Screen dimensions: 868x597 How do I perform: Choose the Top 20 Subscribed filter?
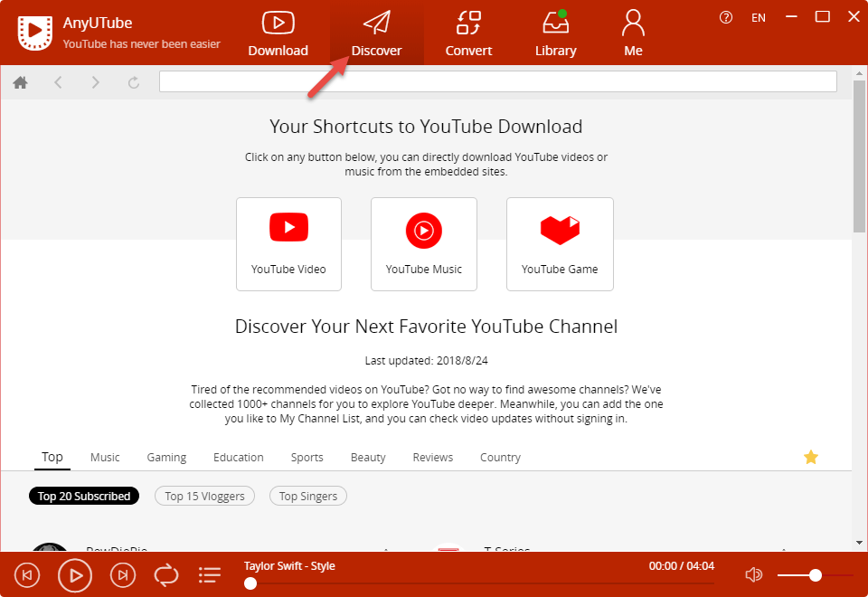[83, 497]
